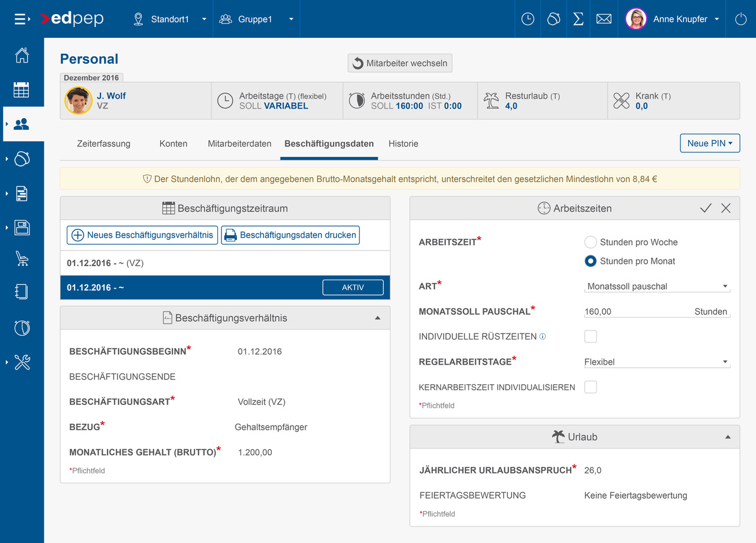The width and height of the screenshot is (756, 543).
Task: Confirm Arbeitszeiten with the checkmark icon
Action: coord(705,208)
